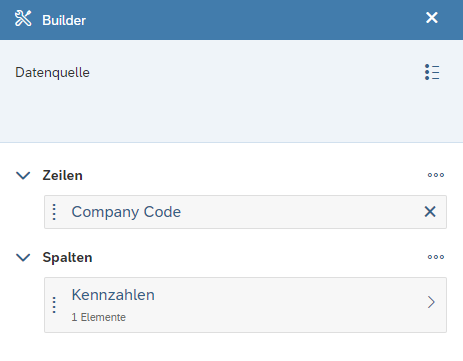This screenshot has height=361, width=463.
Task: Click the Kennzahlen drag handle dots
Action: point(54,305)
